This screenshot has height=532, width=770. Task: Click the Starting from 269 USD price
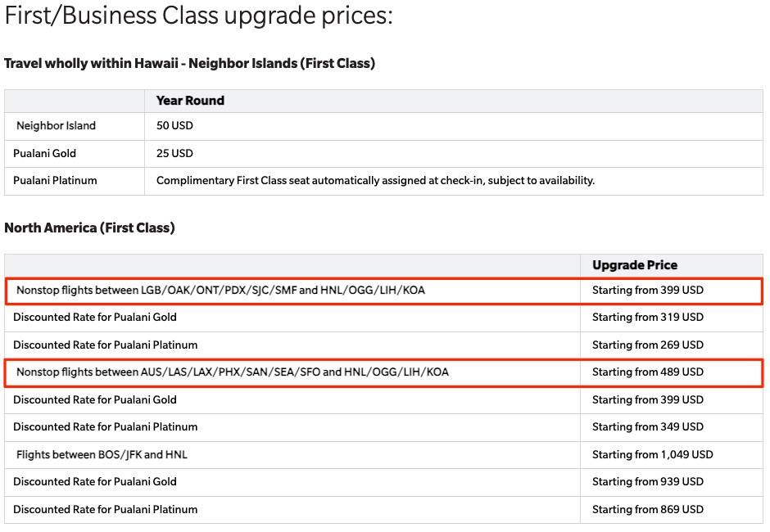pos(645,345)
